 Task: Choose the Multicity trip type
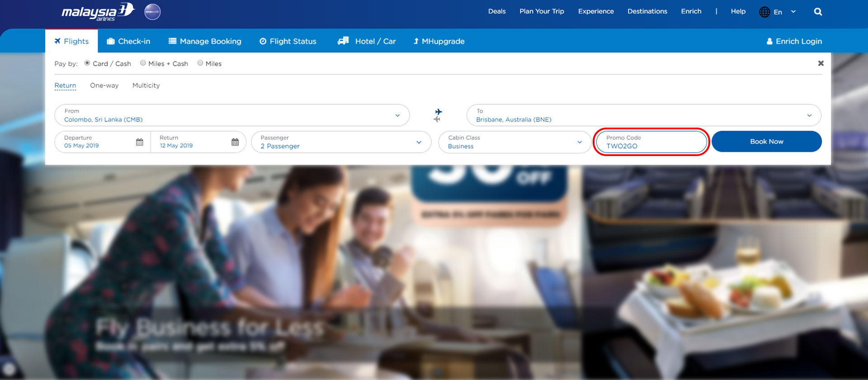point(146,85)
